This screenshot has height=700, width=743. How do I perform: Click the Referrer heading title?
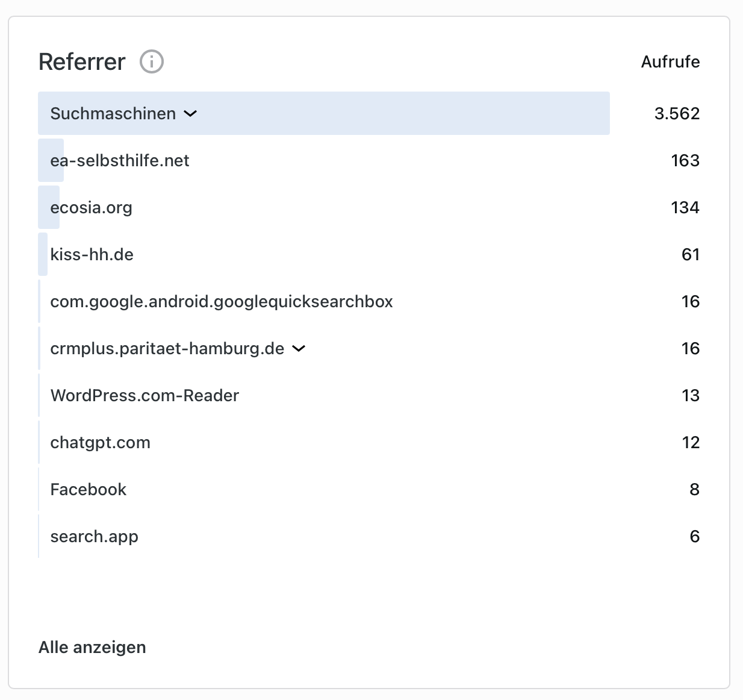[x=82, y=62]
